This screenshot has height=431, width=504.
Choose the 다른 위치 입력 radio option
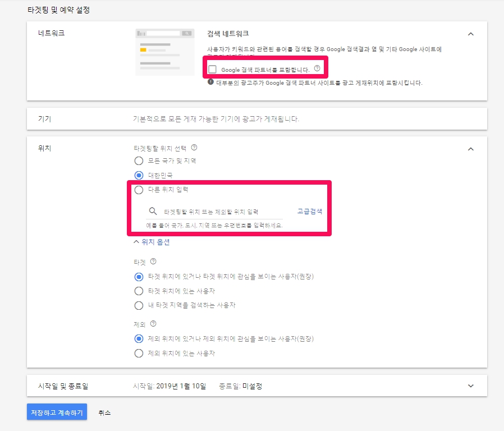click(x=139, y=190)
